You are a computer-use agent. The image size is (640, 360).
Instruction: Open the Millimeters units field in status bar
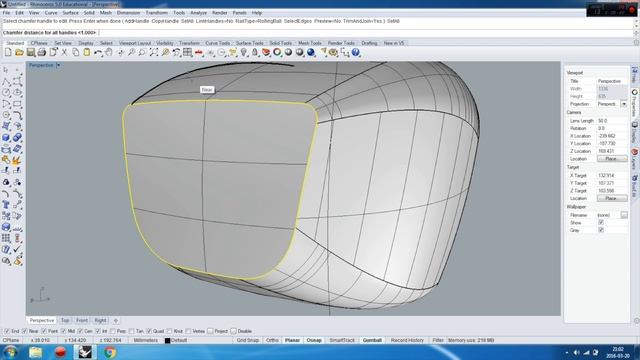[x=145, y=340]
